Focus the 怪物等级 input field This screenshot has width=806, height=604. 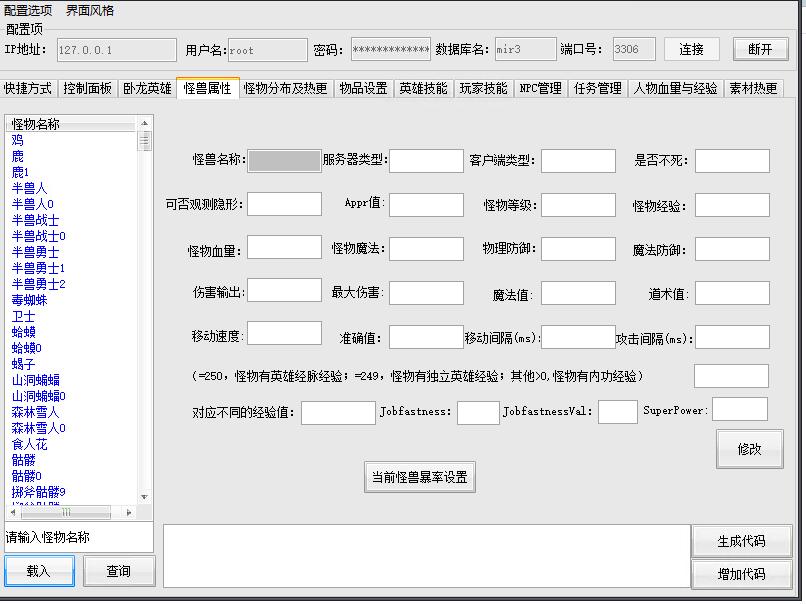pyautogui.click(x=578, y=205)
